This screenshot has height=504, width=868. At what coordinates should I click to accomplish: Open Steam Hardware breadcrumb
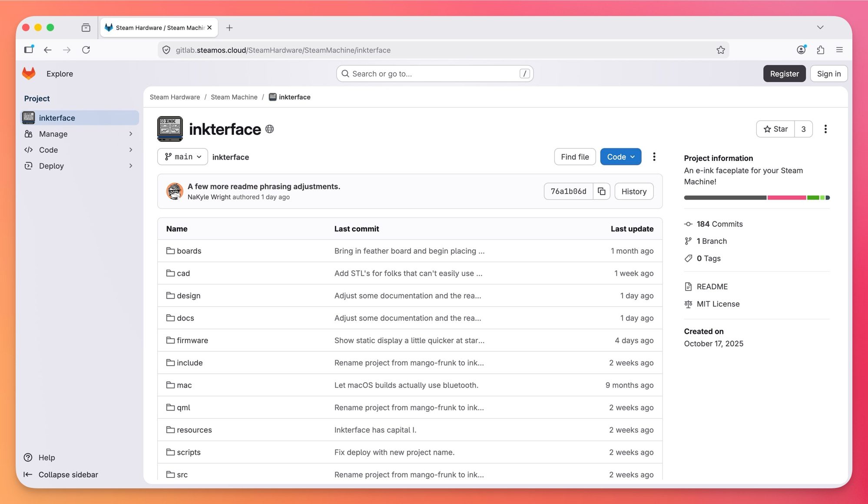tap(175, 97)
